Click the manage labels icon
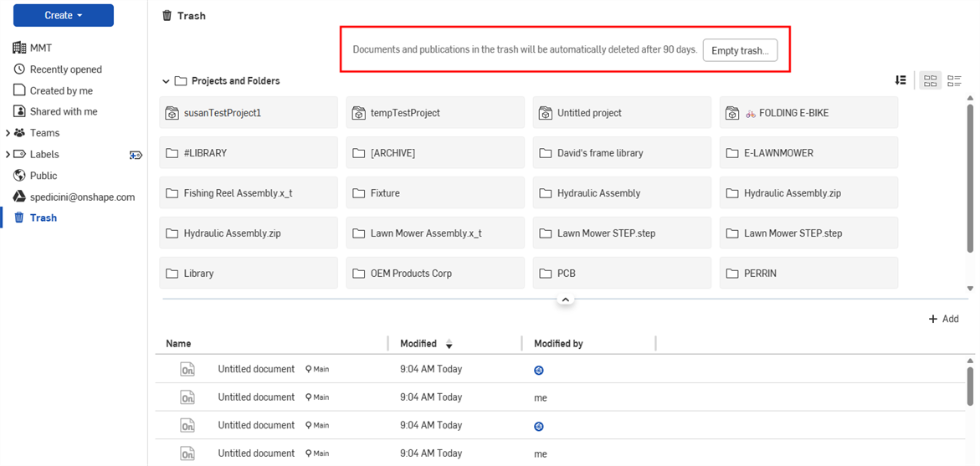Screen dimensions: 980x466 [136, 155]
